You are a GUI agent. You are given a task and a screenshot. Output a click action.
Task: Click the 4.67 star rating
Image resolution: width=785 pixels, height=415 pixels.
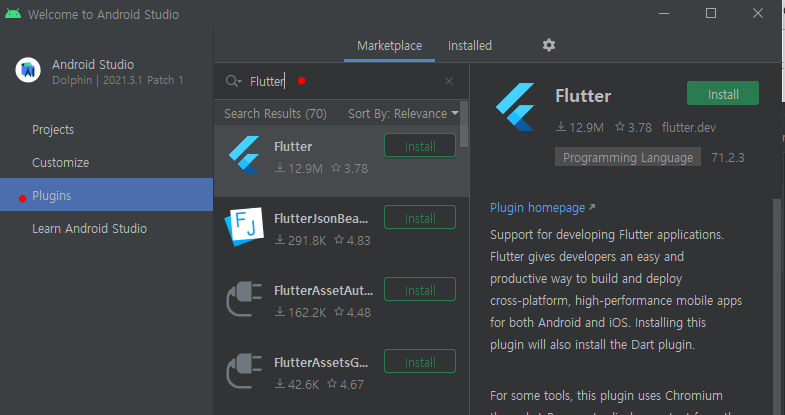(345, 384)
